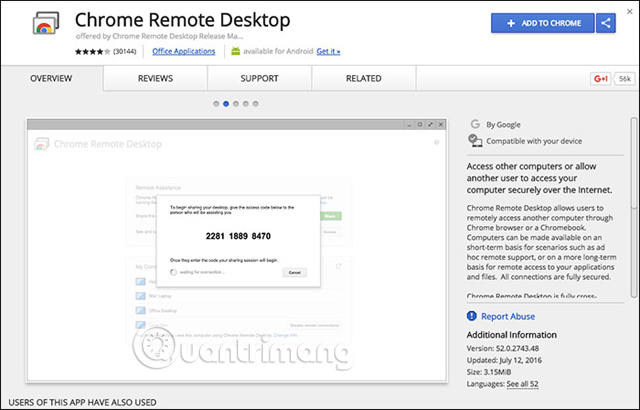This screenshot has width=640, height=410.
Task: Click the Chrome Remote Desktop app icon
Action: (46, 23)
